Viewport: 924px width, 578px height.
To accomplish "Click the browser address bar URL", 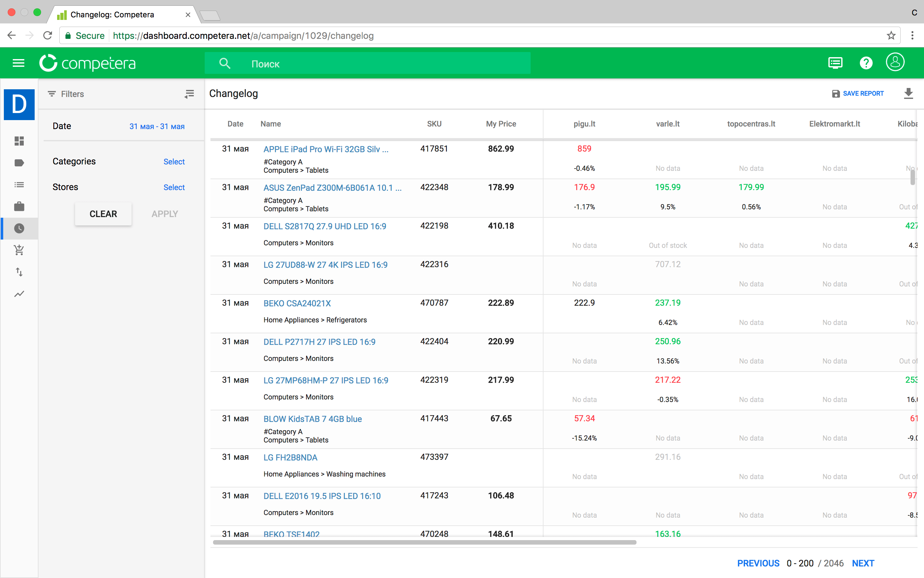I will 243,36.
